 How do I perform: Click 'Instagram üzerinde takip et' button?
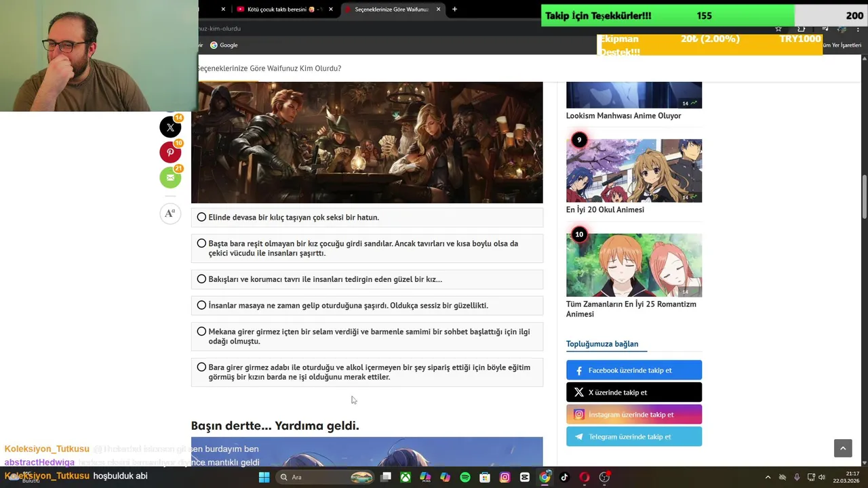tap(634, 415)
